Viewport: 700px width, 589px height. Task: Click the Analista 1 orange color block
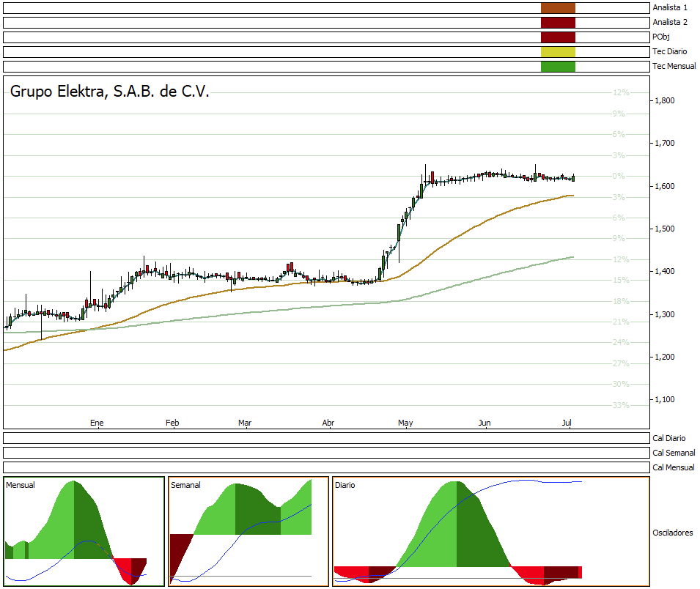tap(558, 7)
